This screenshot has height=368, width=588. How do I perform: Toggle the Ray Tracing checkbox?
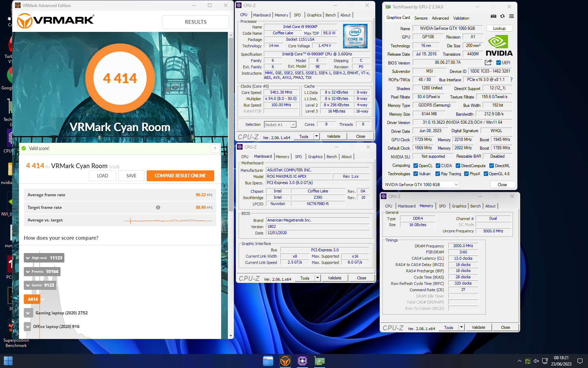click(x=437, y=174)
